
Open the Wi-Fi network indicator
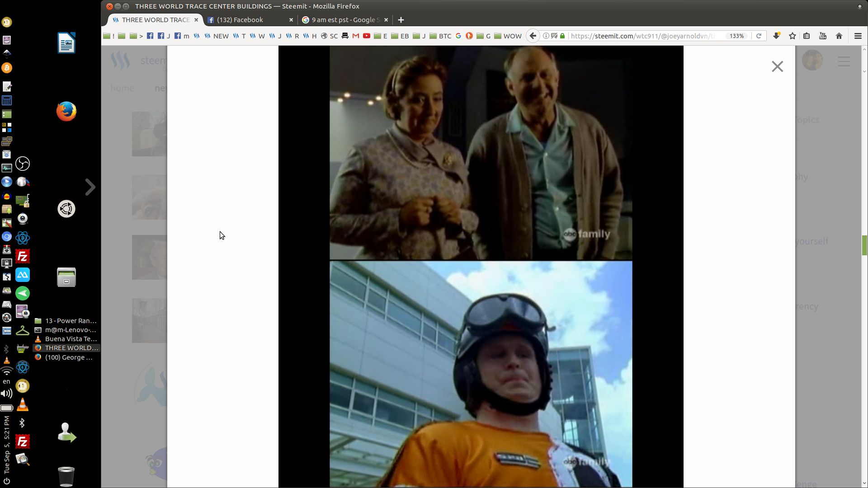coord(6,371)
